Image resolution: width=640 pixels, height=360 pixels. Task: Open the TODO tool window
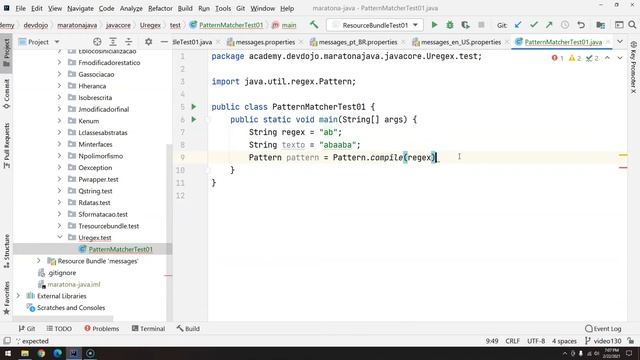pos(59,329)
